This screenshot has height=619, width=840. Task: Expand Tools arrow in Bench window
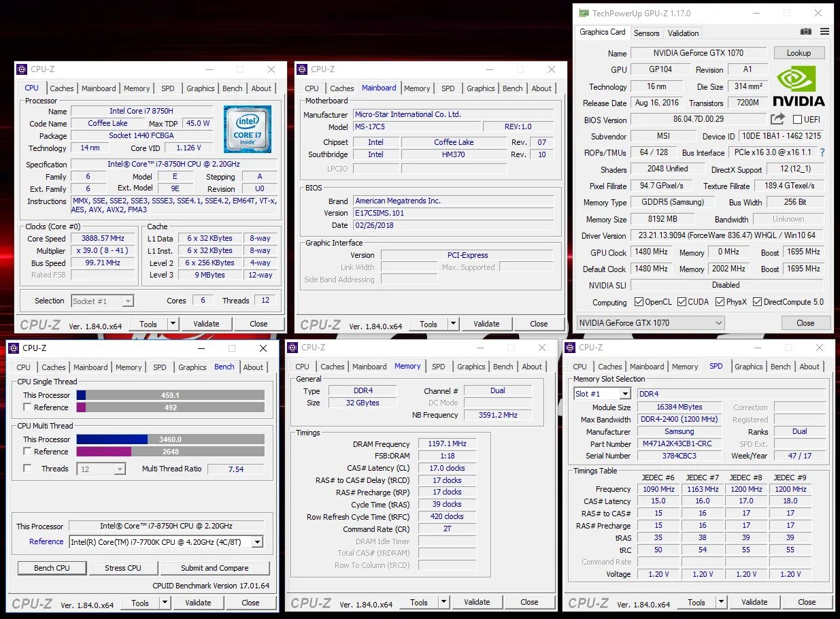(165, 603)
